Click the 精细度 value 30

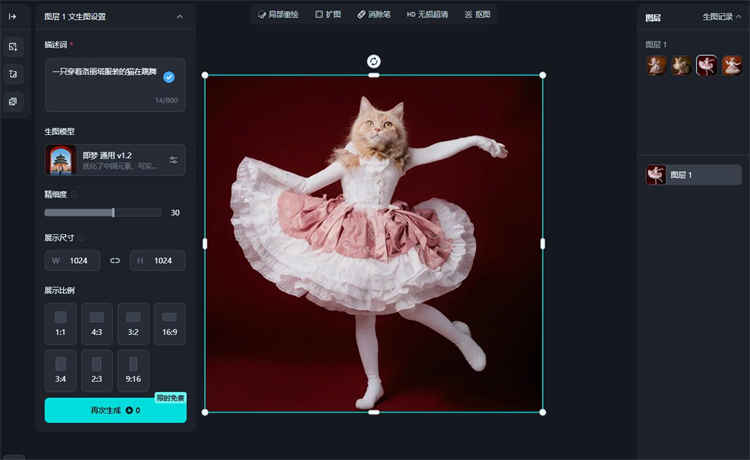[175, 213]
